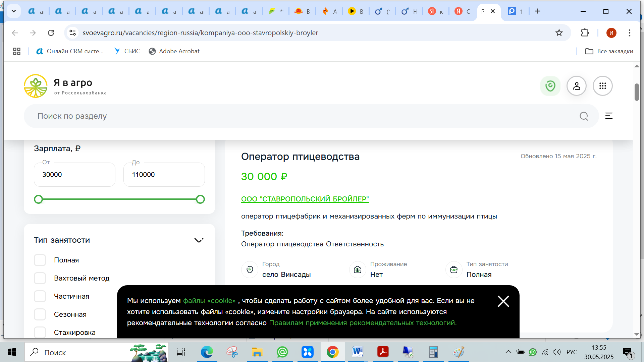Switch to the last tab with blue P icon
Image resolution: width=644 pixels, height=362 pixels.
tap(516, 11)
